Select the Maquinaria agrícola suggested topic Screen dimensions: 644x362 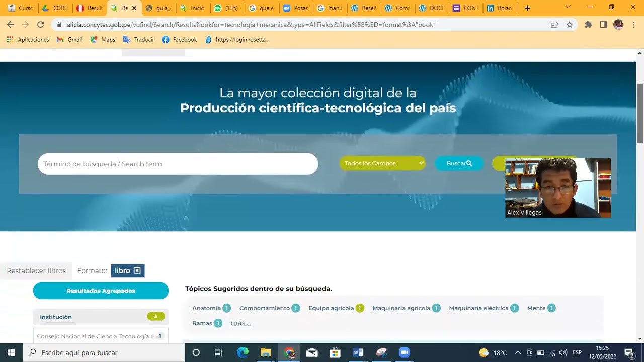407,308
